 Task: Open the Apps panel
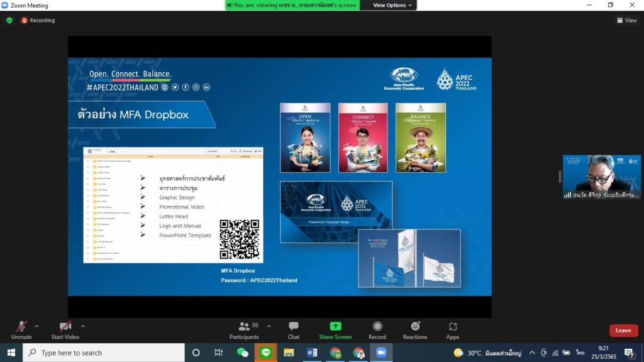click(453, 330)
